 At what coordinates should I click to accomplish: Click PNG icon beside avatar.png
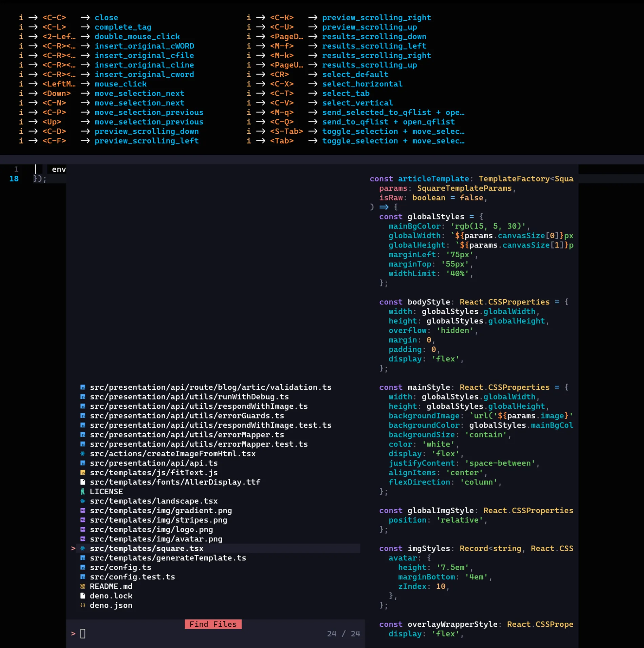click(83, 539)
